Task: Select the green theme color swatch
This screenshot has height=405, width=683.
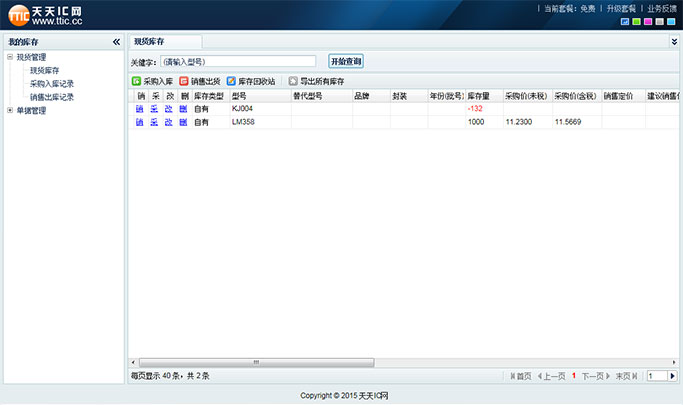Action: [x=637, y=21]
